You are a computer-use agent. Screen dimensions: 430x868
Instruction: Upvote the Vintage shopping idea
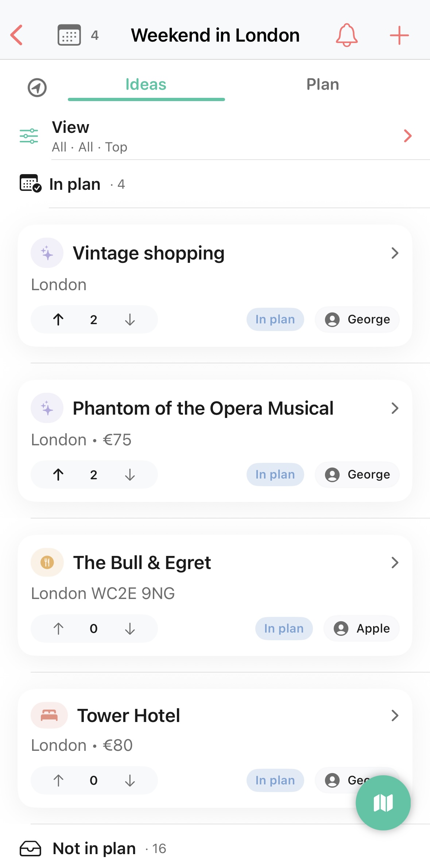(x=58, y=320)
